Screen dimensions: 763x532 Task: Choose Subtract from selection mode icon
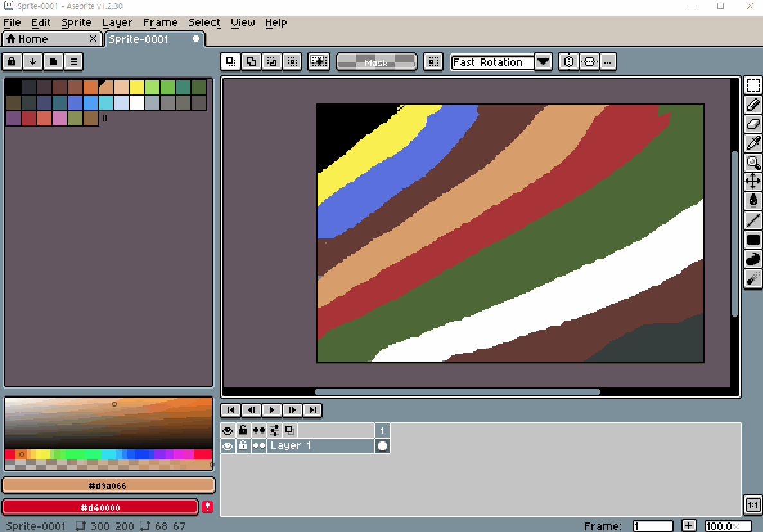271,62
